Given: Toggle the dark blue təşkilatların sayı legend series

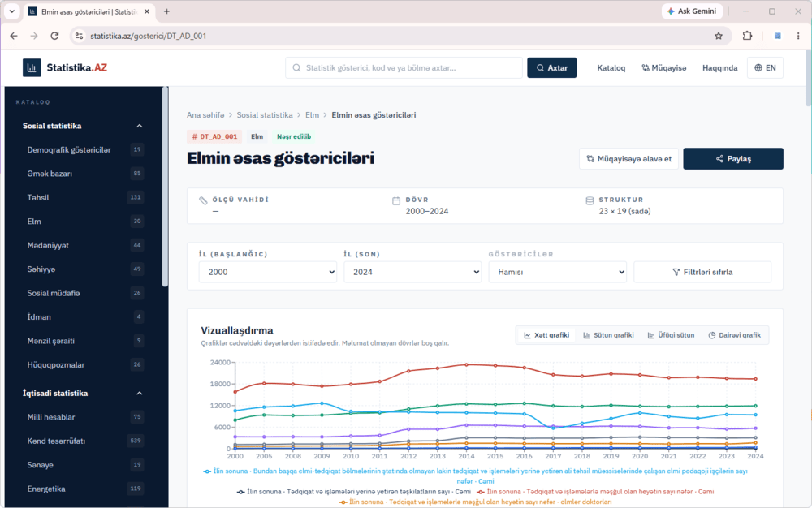Looking at the screenshot, I should point(354,492).
